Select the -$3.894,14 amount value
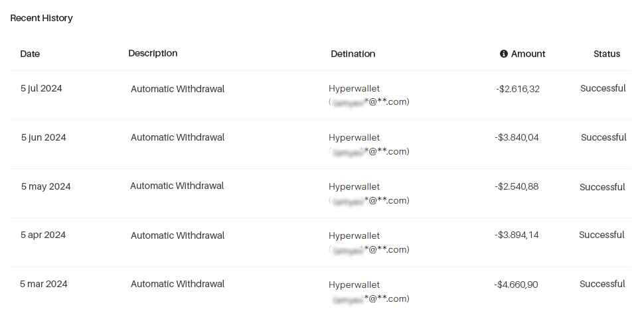Screen dimensions: 644x313 [517, 235]
